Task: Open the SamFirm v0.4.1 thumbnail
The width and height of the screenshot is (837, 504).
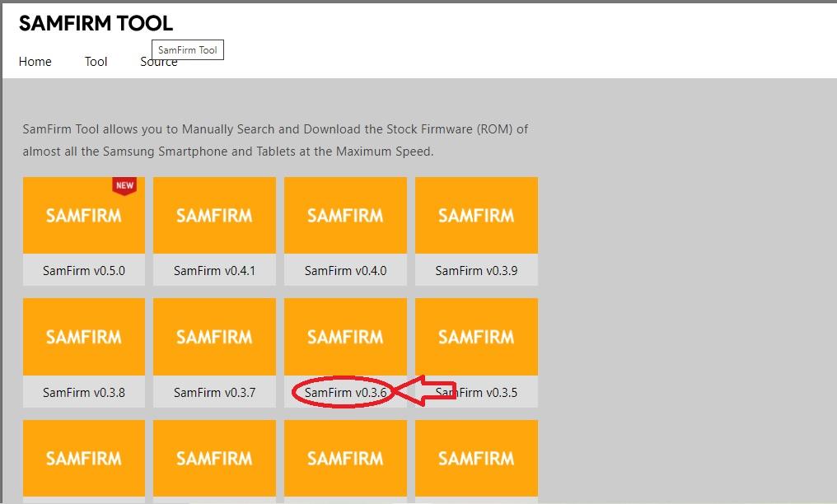Action: pos(214,216)
